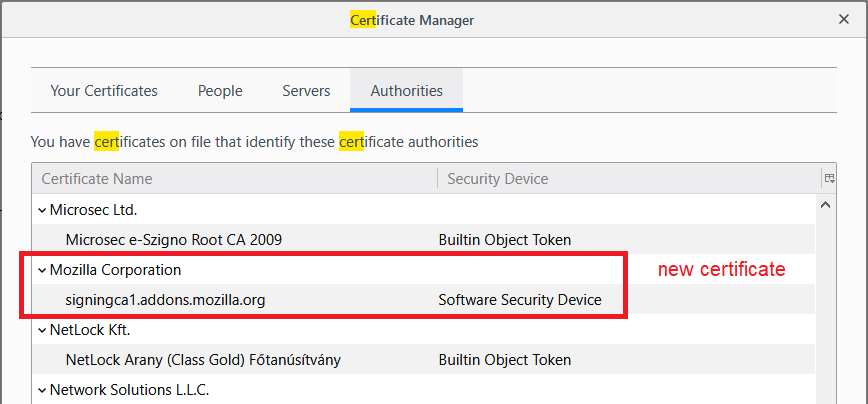Screen dimensions: 868x404
Task: Select Microsec e-Szigno Root CA 2009 certificate
Action: (x=174, y=240)
